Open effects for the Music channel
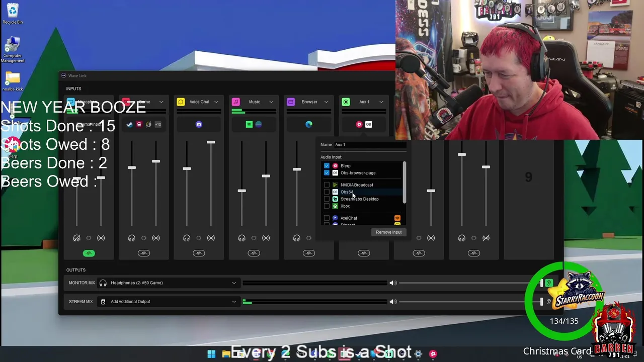The image size is (644, 362). tap(254, 253)
